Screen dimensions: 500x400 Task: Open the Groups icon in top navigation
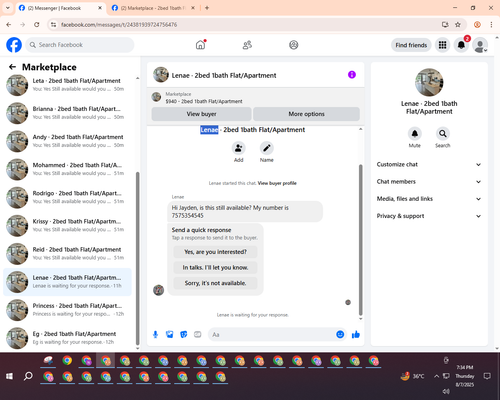click(294, 45)
